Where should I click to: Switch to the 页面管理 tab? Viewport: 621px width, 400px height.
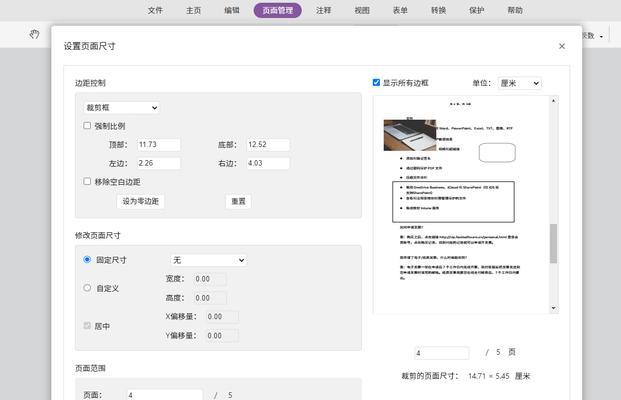[278, 10]
